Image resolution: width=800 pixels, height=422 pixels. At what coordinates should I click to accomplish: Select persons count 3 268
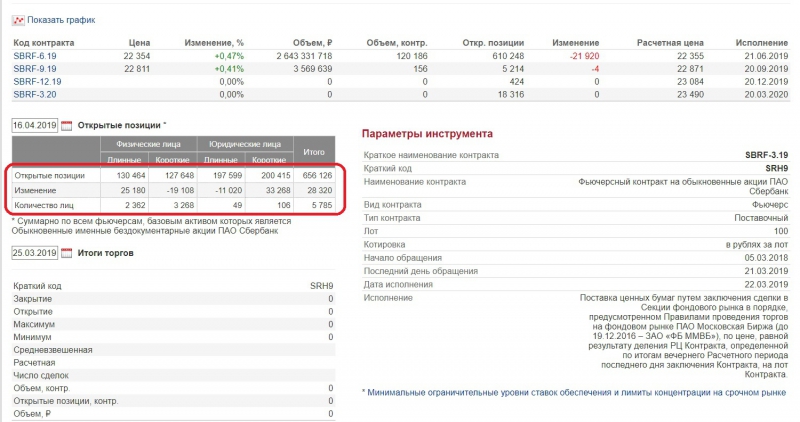tap(184, 205)
